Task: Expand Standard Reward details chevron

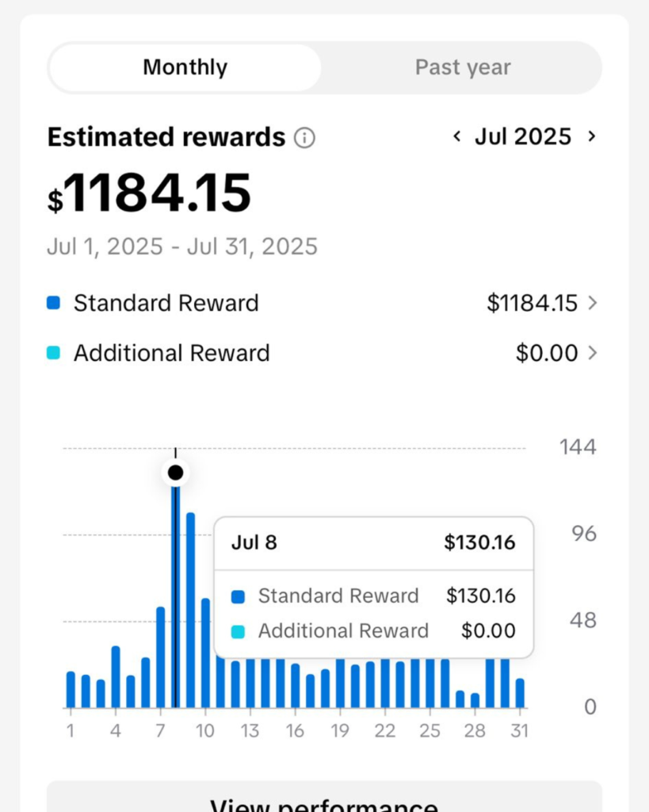Action: [592, 304]
